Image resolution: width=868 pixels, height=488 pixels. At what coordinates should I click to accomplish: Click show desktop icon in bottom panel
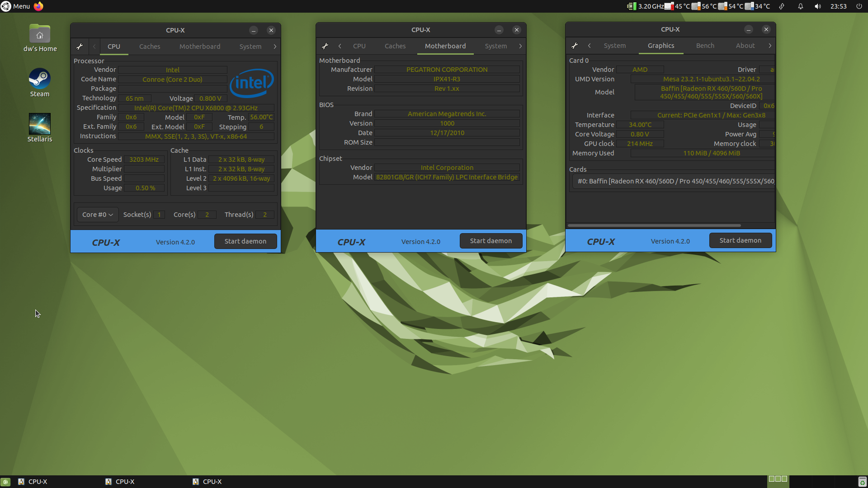click(5, 482)
